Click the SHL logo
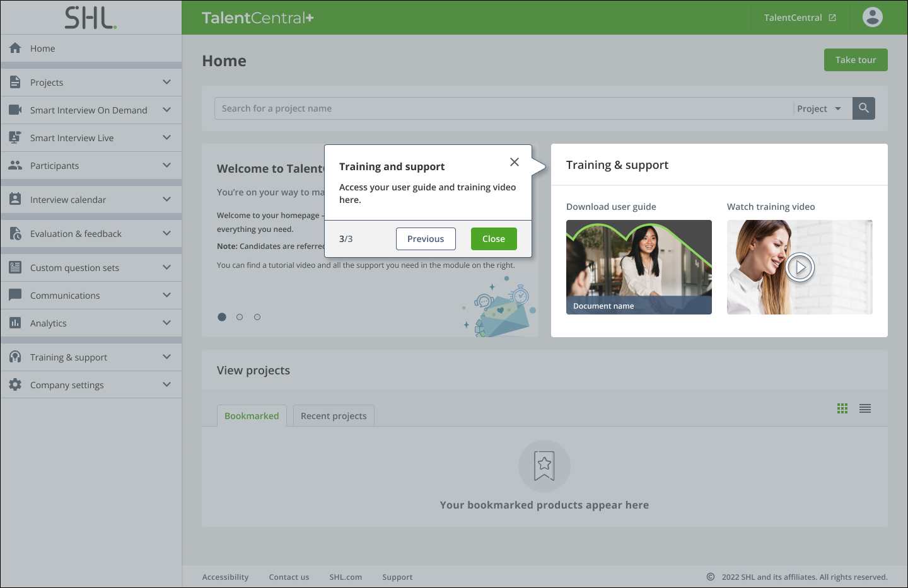Image resolution: width=908 pixels, height=588 pixels. [91, 18]
